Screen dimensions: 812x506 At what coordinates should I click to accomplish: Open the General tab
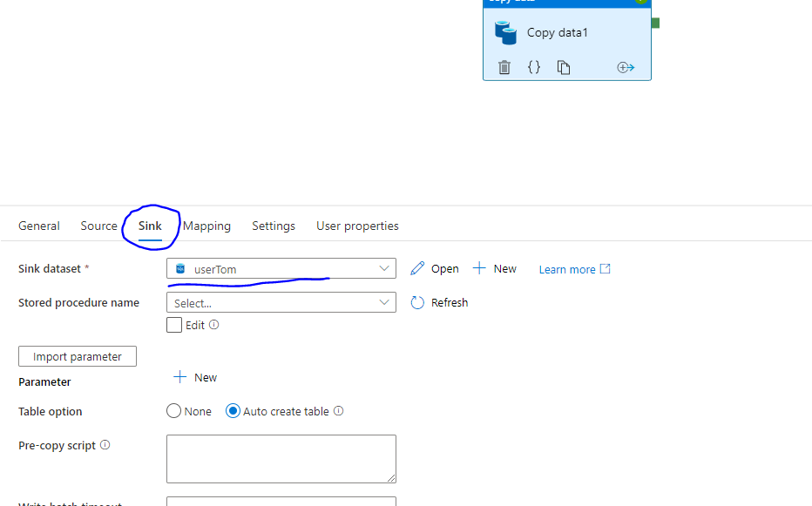coord(39,226)
